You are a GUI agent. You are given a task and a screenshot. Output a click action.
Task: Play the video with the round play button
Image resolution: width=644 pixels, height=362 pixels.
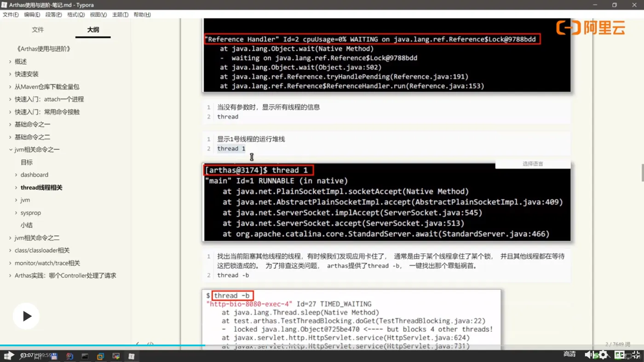26,316
